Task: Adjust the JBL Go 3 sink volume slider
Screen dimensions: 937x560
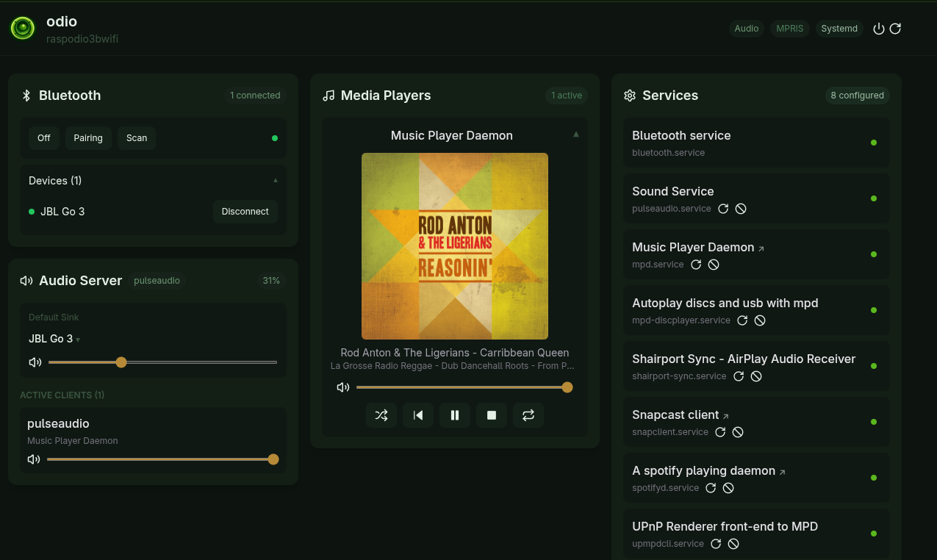Action: [x=162, y=362]
